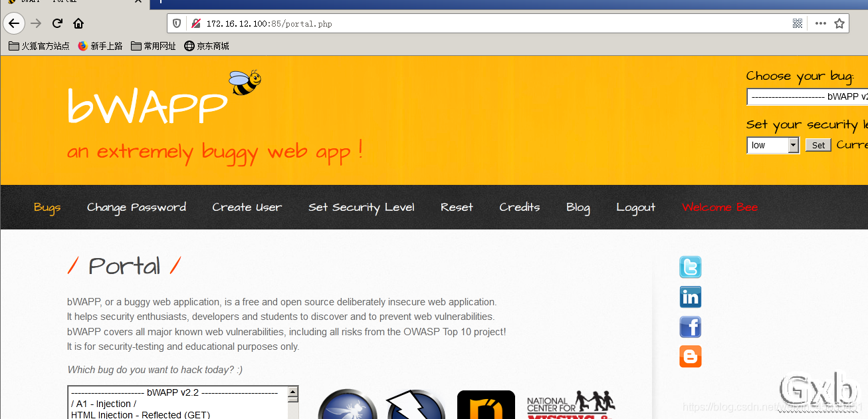Click the Set security level button
The height and width of the screenshot is (419, 868).
(818, 145)
